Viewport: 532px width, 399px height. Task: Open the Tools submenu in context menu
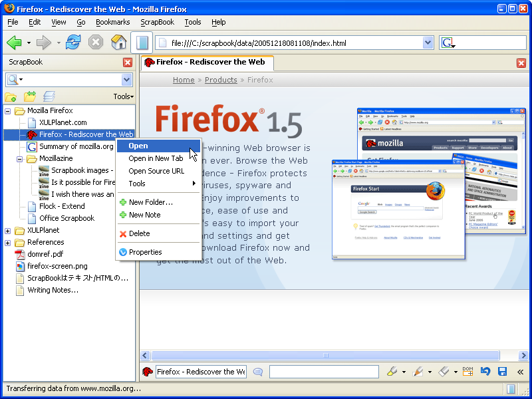[x=158, y=184]
